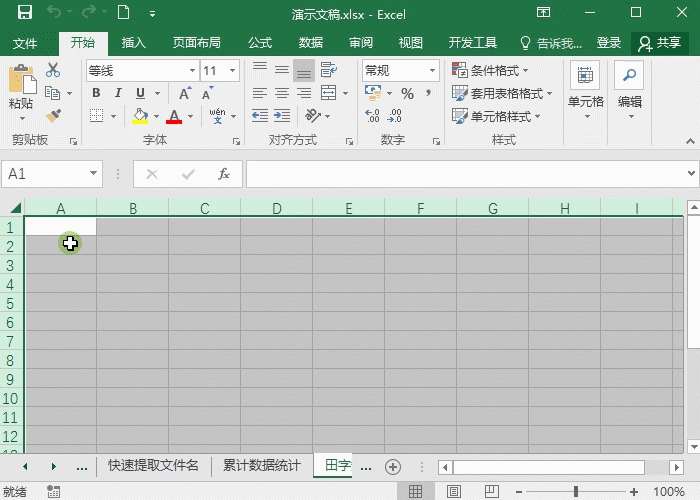Increase indent icon
Viewport: 700px width, 500px height.
(x=282, y=116)
